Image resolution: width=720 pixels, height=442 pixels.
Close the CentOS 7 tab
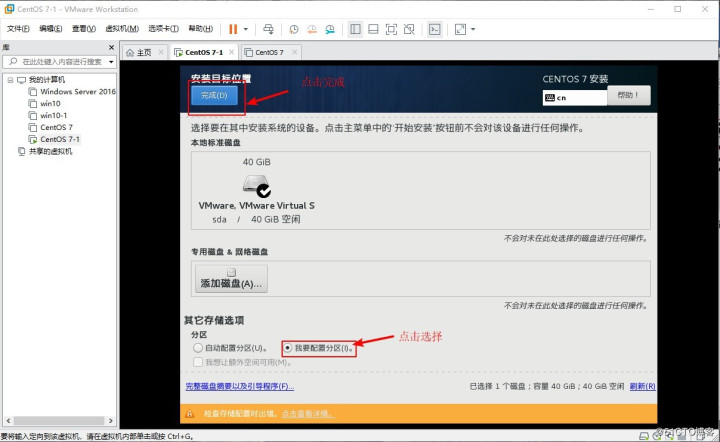click(295, 52)
